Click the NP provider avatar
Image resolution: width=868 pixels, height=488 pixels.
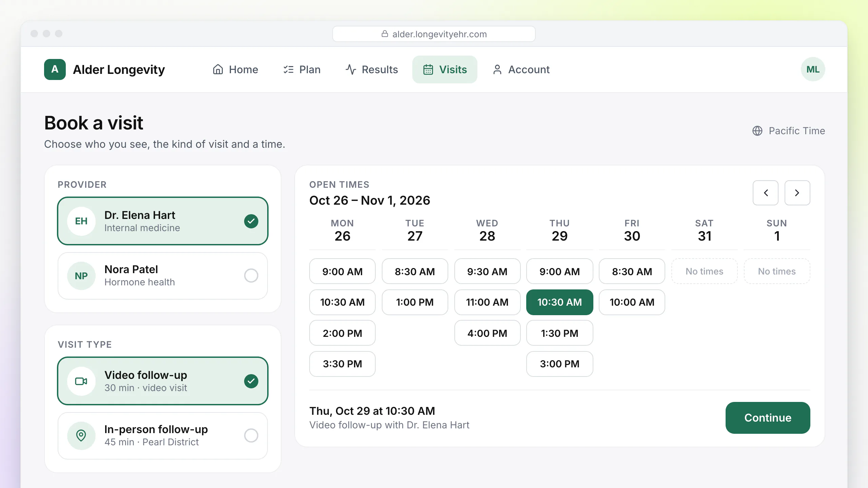click(x=81, y=276)
